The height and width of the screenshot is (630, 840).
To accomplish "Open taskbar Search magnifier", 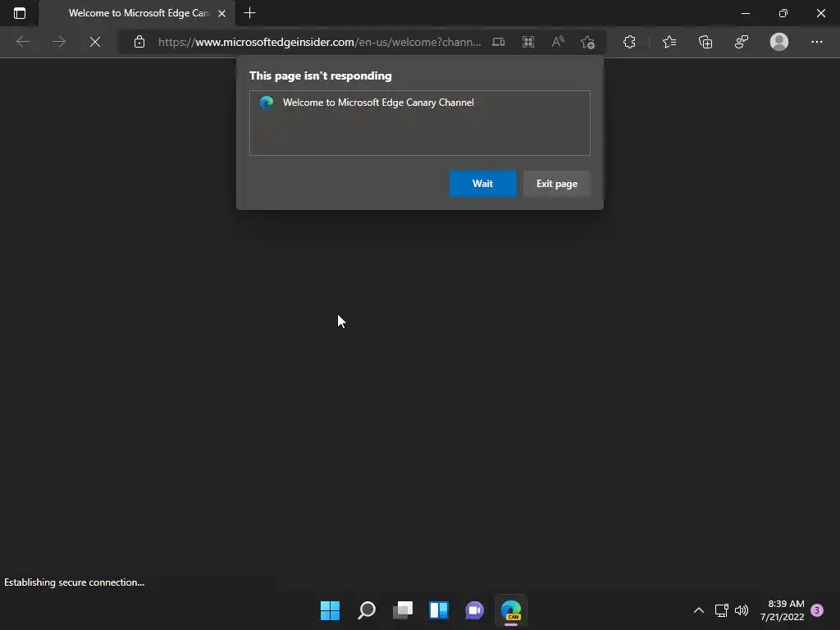I will [x=367, y=610].
